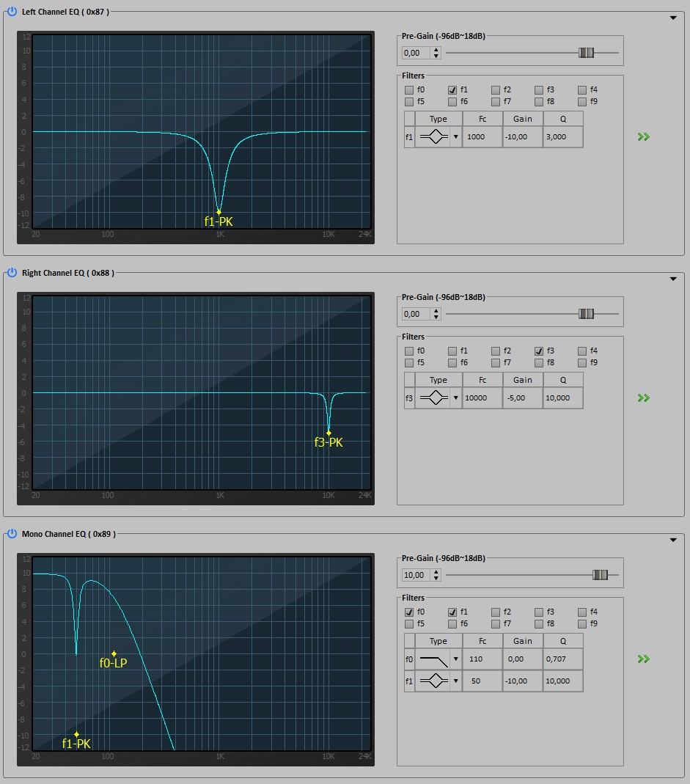Select f1-PK marker on Left Channel graph
The width and height of the screenshot is (690, 784).
(219, 213)
